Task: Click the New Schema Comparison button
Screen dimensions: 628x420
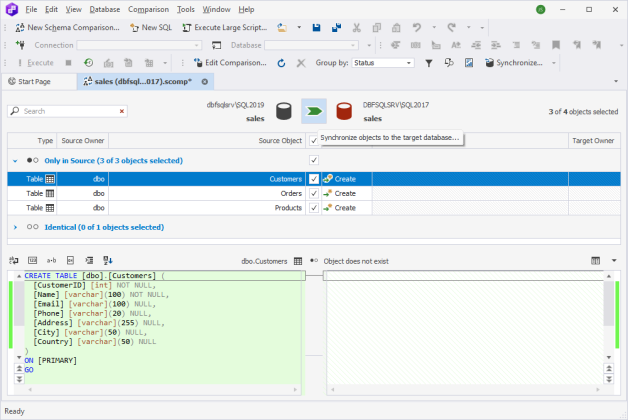Action: (67, 28)
